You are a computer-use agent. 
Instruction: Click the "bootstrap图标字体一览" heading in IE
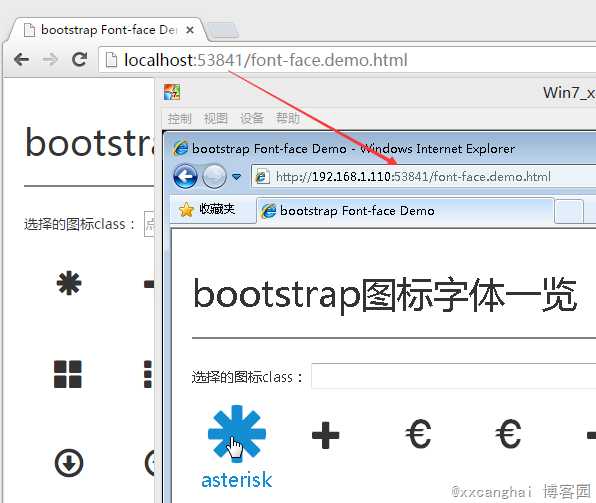[x=385, y=295]
